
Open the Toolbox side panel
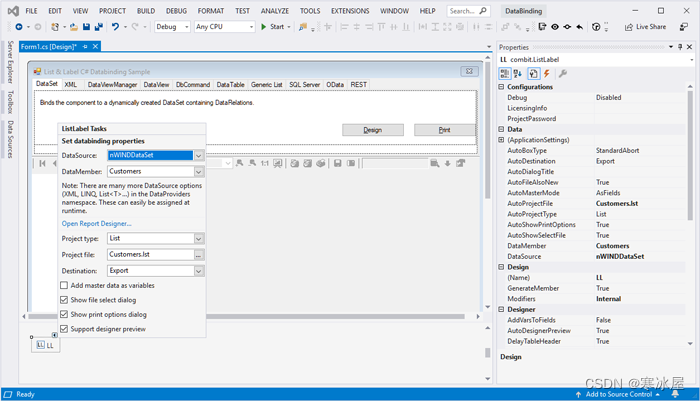click(10, 102)
